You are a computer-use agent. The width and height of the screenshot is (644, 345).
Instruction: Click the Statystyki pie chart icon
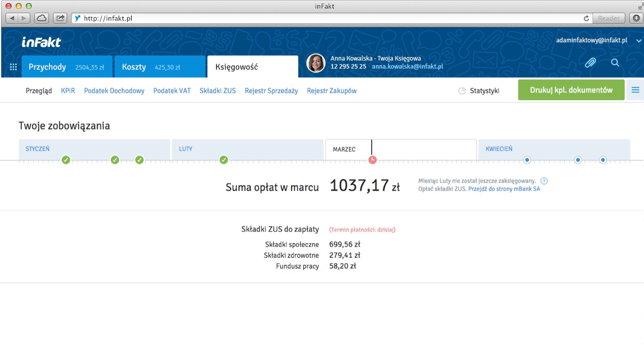pyautogui.click(x=462, y=91)
